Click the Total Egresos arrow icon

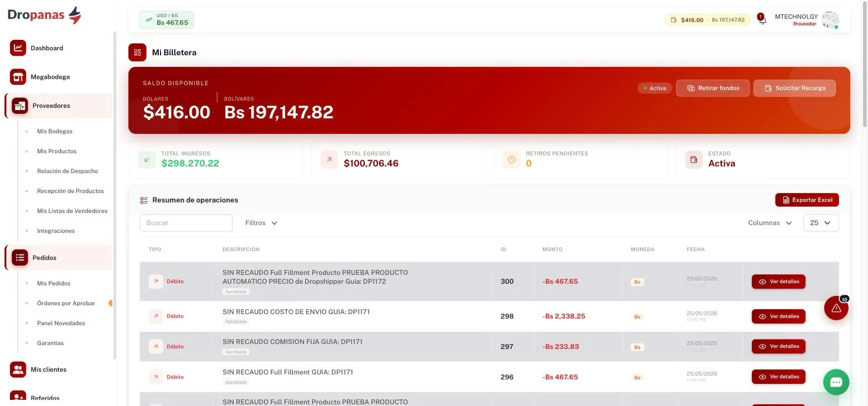[329, 160]
